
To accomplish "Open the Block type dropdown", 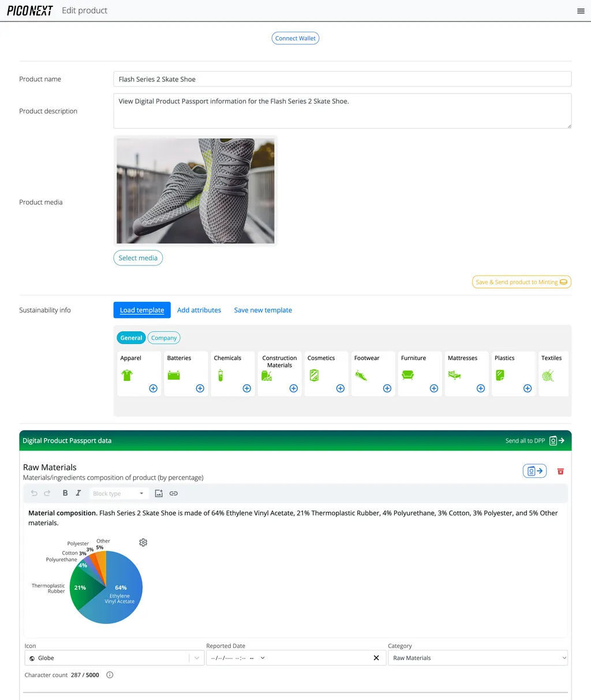I will point(118,493).
